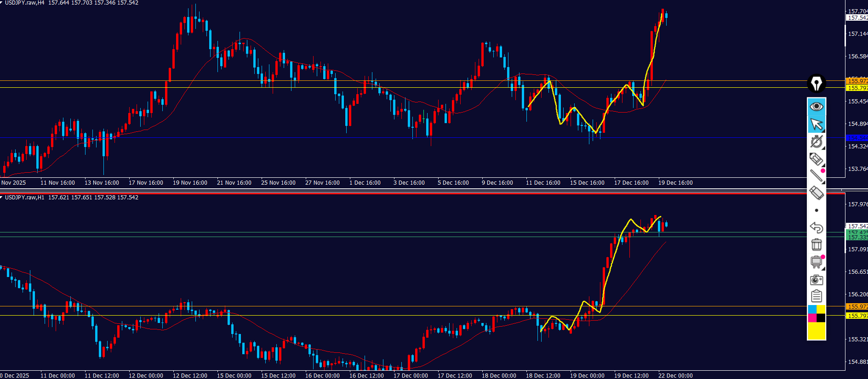Toggle the cursor arrow mode
The height and width of the screenshot is (379, 868).
(x=817, y=124)
